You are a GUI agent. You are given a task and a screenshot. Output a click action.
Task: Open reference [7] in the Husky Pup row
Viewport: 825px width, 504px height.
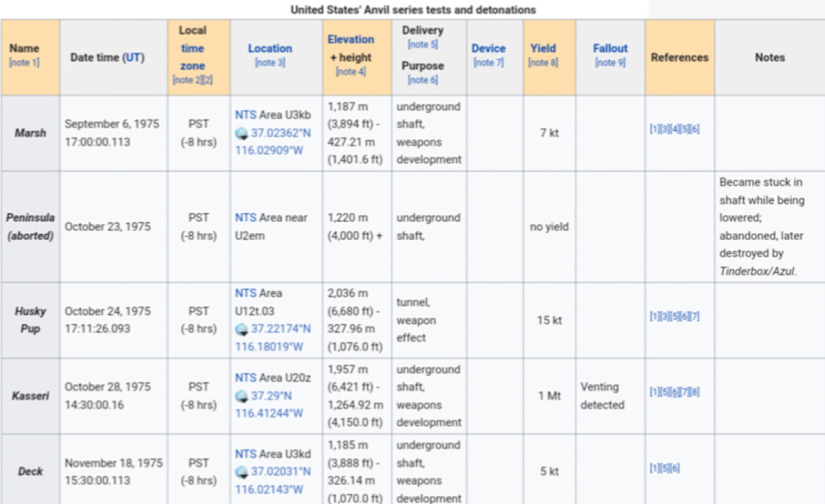pyautogui.click(x=695, y=317)
